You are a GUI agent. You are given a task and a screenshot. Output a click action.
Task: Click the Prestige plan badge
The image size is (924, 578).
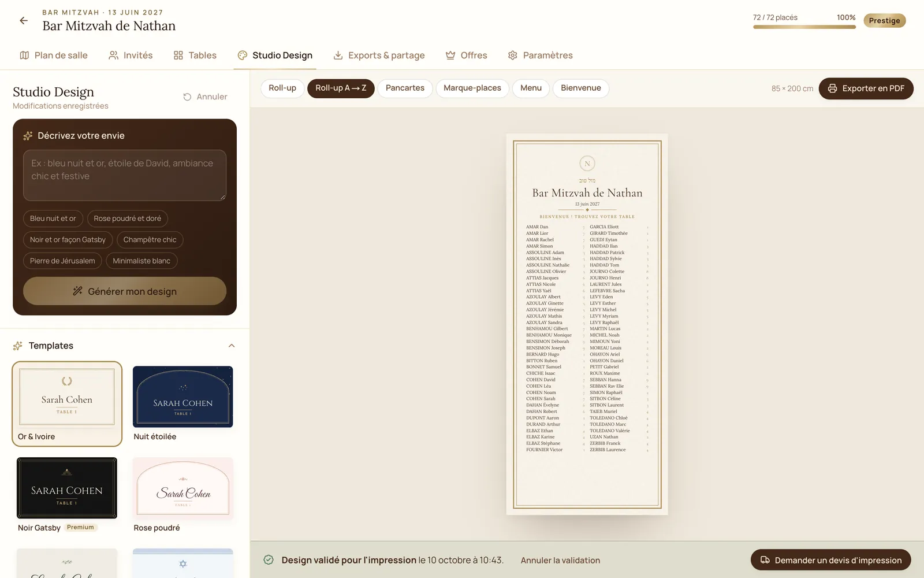(x=884, y=21)
